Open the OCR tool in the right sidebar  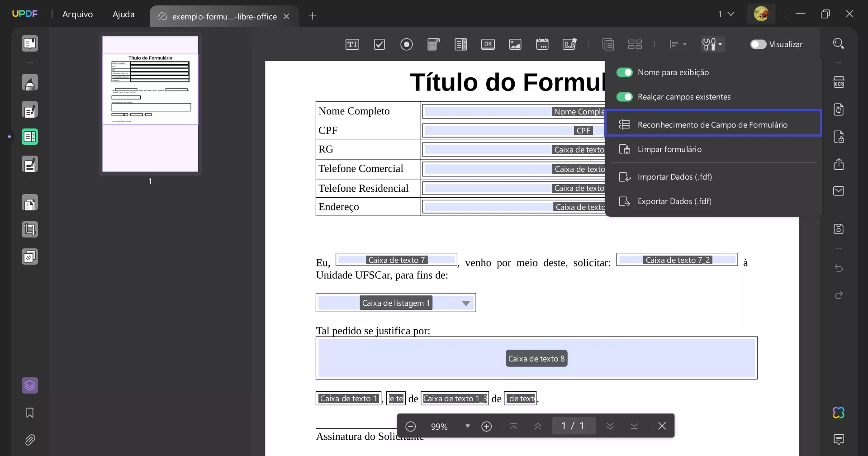[839, 82]
